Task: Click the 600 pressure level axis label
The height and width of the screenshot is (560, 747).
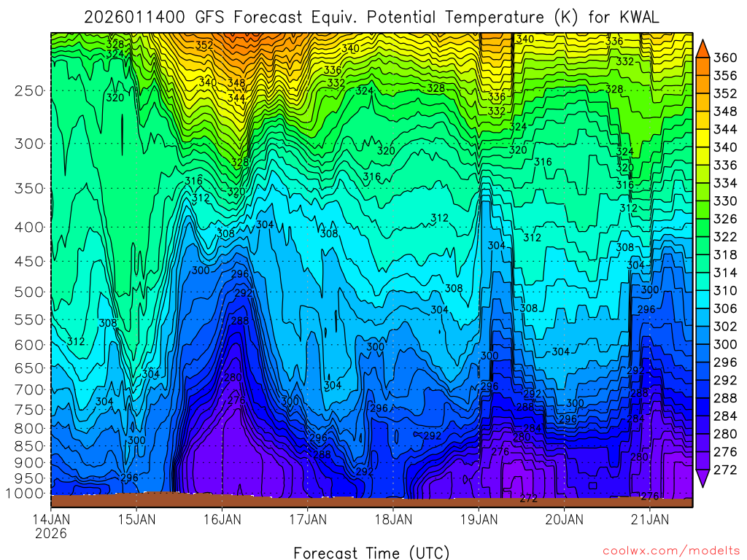Action: 29,345
